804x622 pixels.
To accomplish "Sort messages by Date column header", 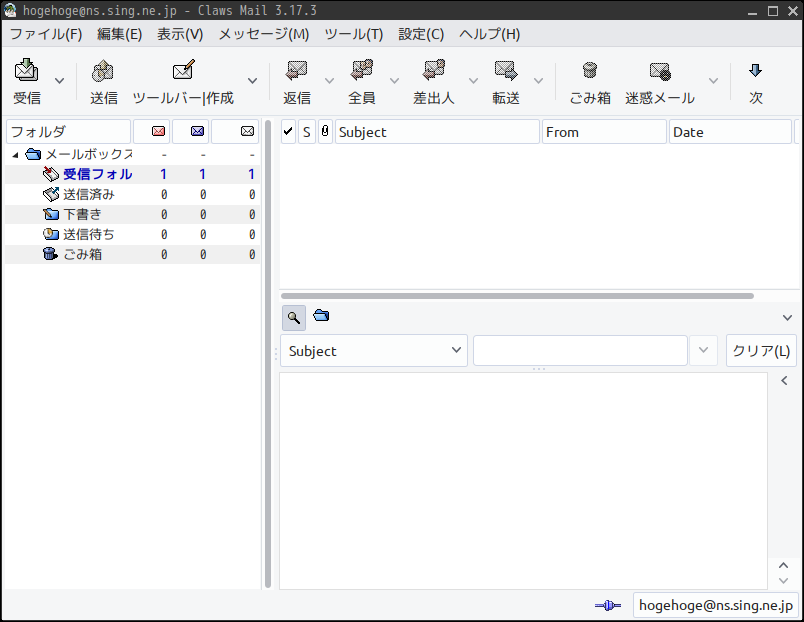I will click(x=730, y=132).
